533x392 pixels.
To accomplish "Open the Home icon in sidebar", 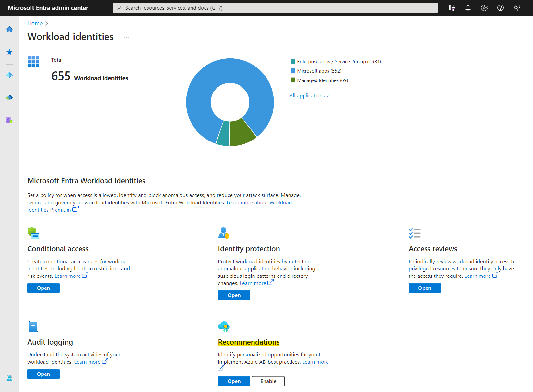I will (x=9, y=29).
